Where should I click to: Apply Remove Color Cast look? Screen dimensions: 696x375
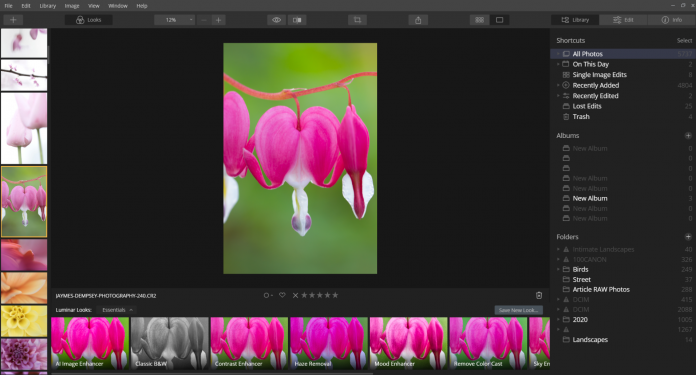pyautogui.click(x=488, y=343)
